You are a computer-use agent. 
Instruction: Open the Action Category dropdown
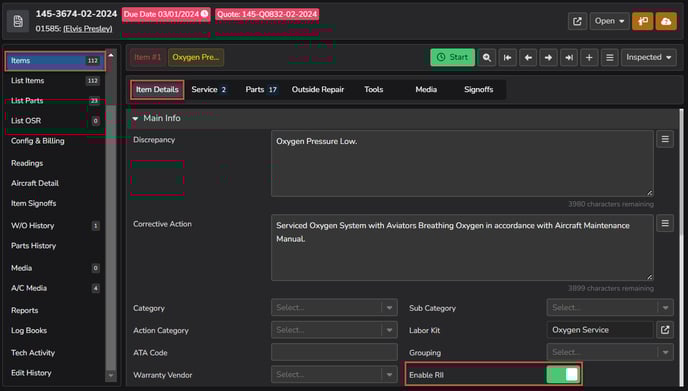[x=334, y=330]
